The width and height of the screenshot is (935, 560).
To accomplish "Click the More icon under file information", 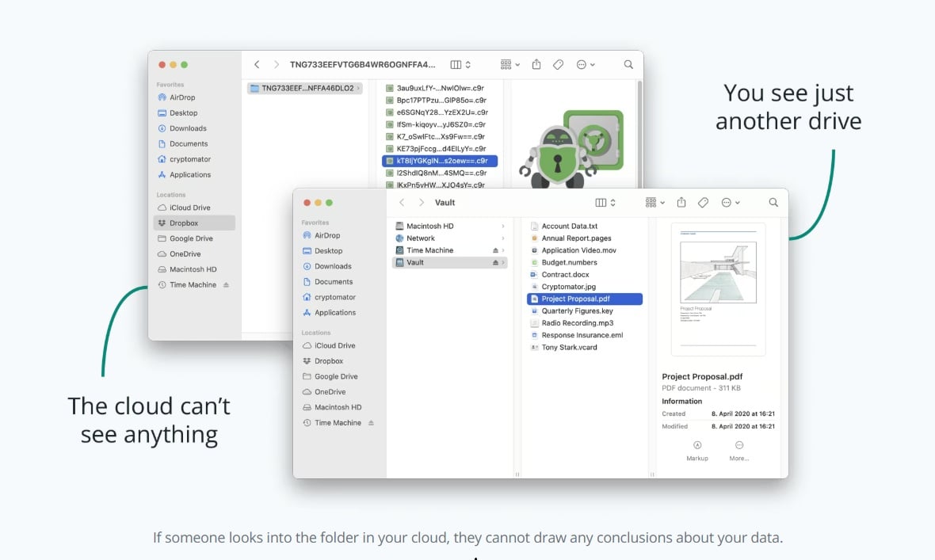I will click(x=739, y=445).
